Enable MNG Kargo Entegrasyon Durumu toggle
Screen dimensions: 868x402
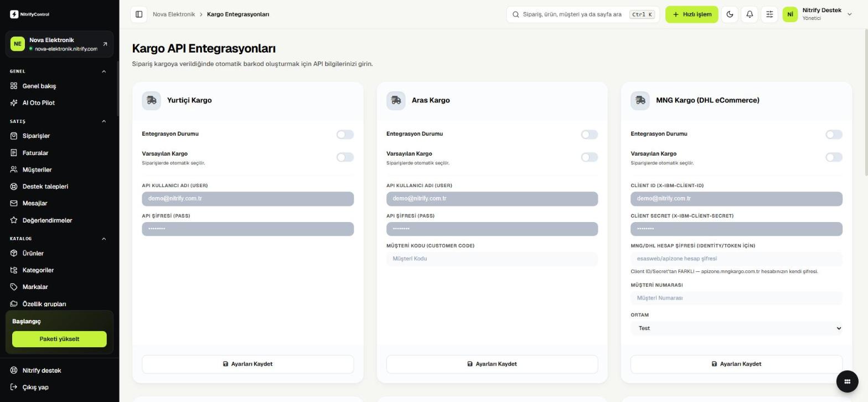tap(834, 135)
